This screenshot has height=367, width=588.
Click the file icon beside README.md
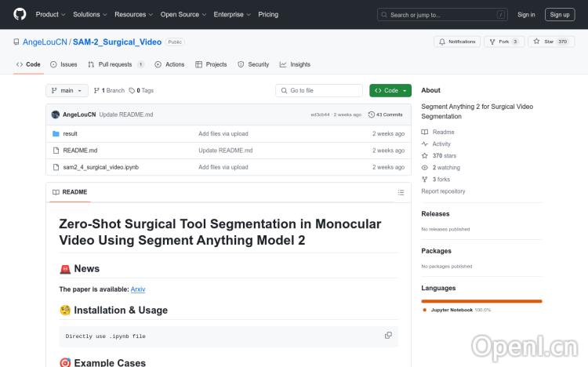(56, 151)
